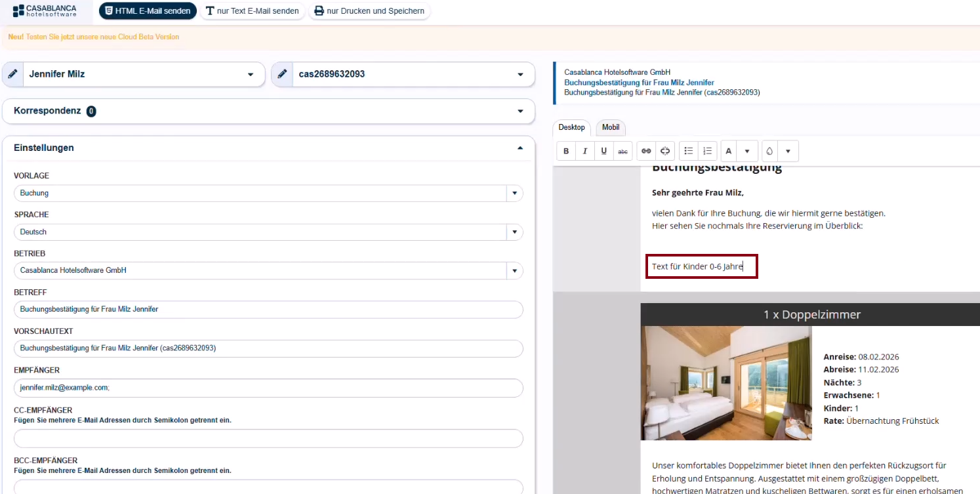The image size is (980, 494).
Task: Click the font color A icon
Action: [x=728, y=151]
